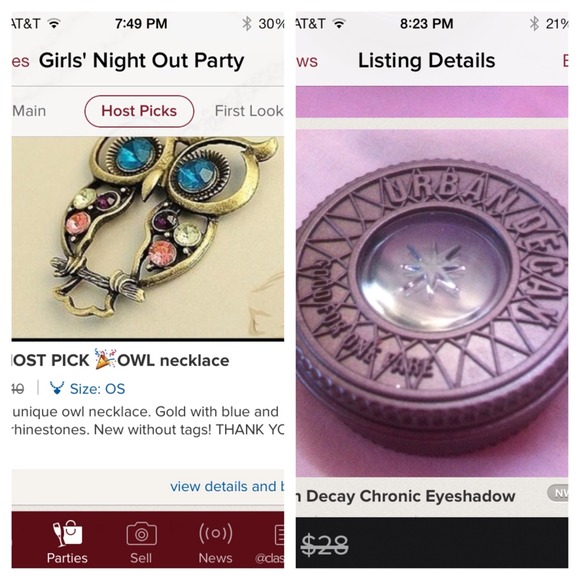Tap the NWT badge beside eyeshadow title
Viewport: 580px width, 580px height.
tap(558, 493)
